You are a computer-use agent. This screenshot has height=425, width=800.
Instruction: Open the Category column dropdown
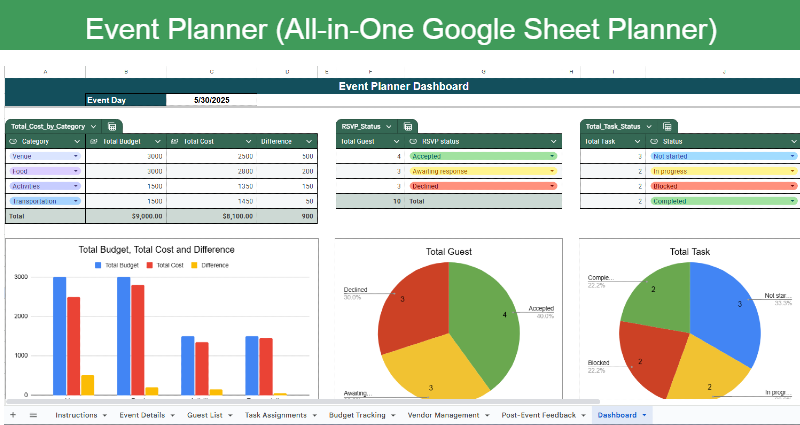(77, 141)
